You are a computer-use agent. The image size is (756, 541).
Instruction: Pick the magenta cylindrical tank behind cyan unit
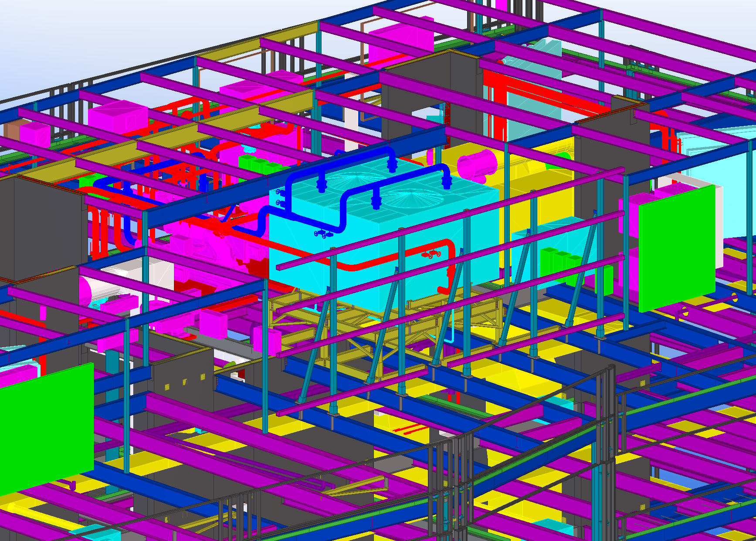477,165
